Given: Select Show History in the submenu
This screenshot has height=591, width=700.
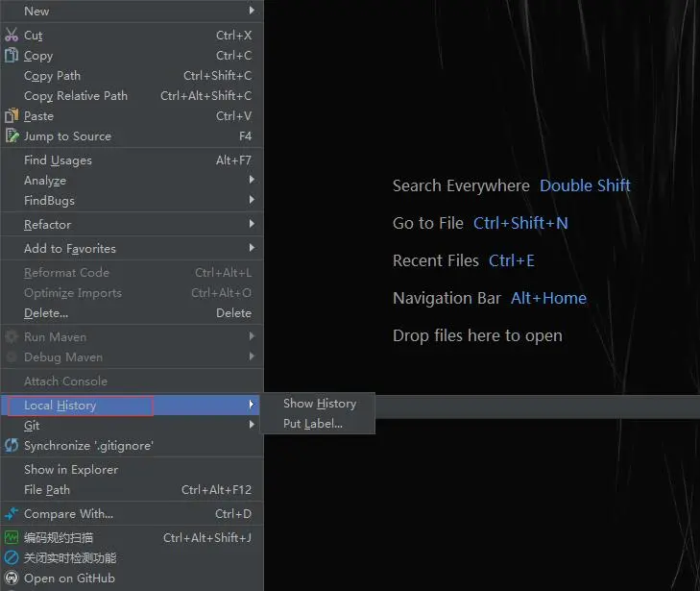Looking at the screenshot, I should [319, 404].
